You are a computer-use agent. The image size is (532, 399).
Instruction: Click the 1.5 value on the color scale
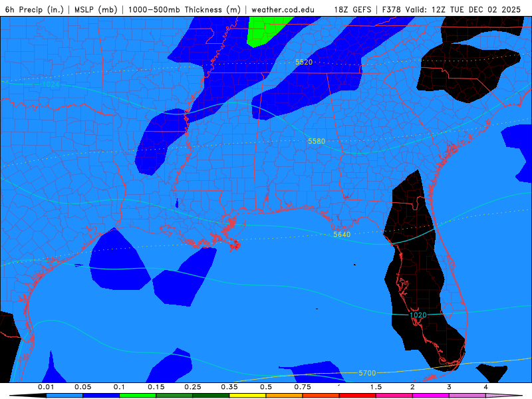tap(376, 387)
